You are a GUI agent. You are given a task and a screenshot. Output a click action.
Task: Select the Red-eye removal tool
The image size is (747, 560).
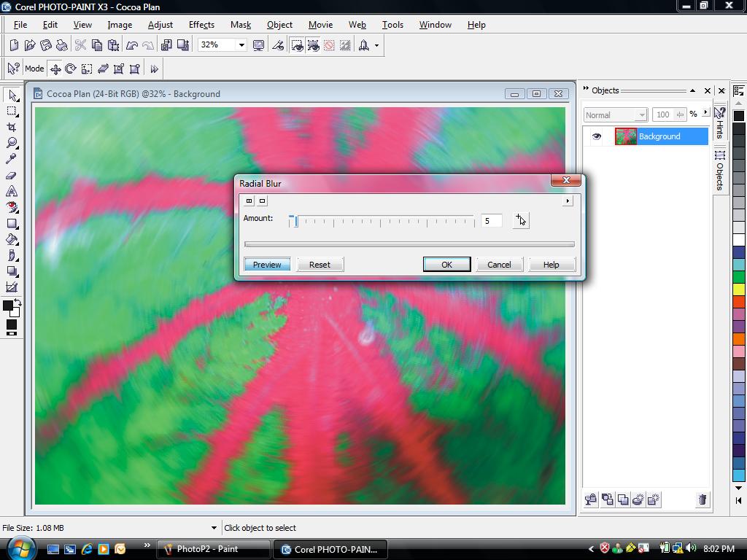(x=12, y=207)
